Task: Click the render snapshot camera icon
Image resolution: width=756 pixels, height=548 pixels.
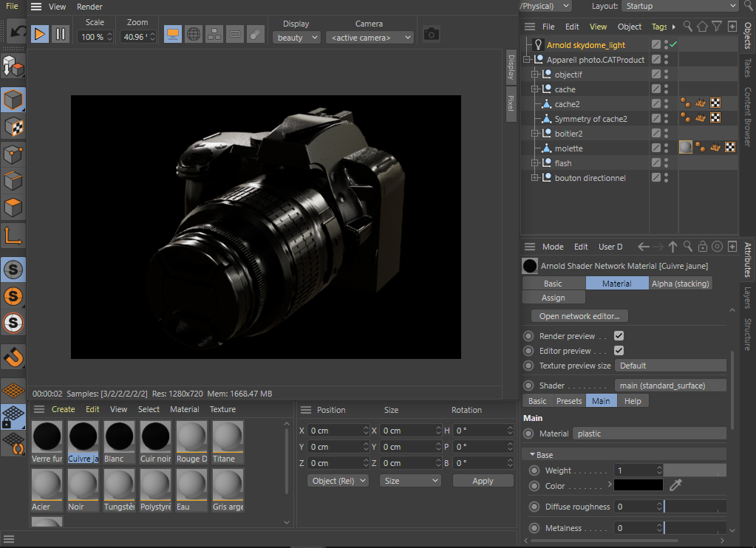Action: click(x=431, y=32)
